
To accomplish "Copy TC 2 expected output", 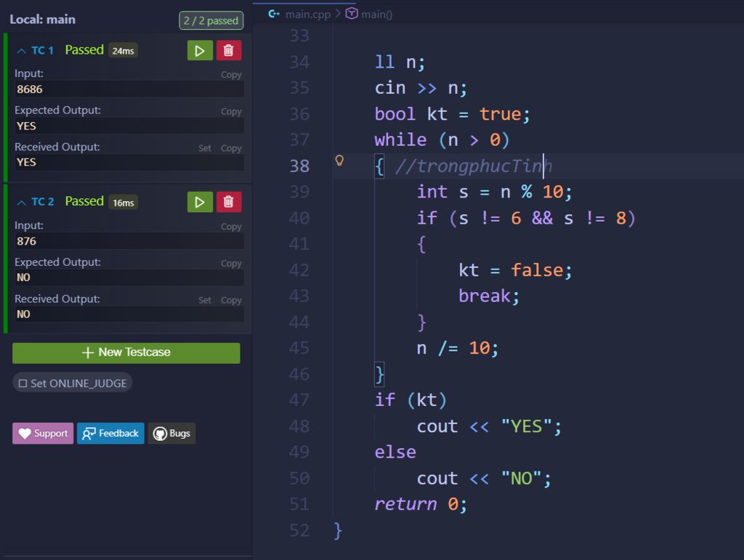I will click(x=231, y=263).
